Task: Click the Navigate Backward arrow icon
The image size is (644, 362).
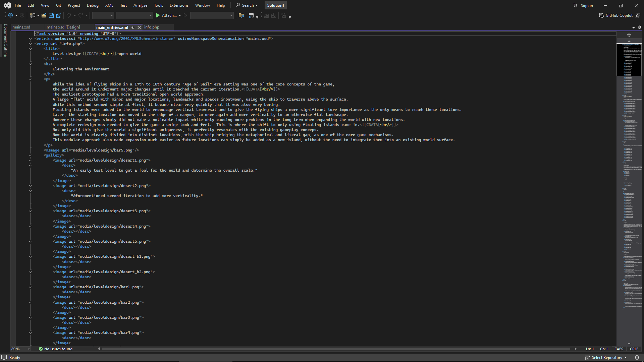Action: click(11, 15)
